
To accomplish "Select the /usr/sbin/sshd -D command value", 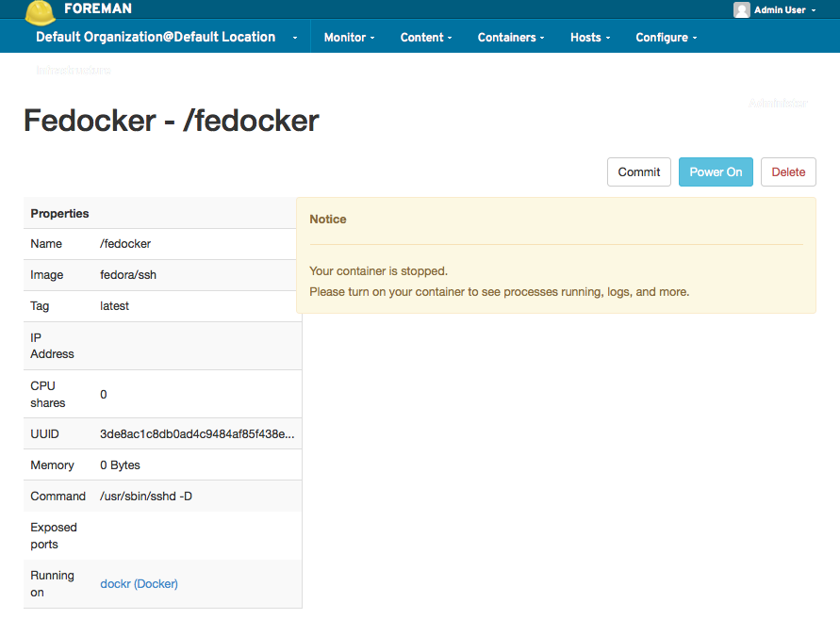I will 146,497.
